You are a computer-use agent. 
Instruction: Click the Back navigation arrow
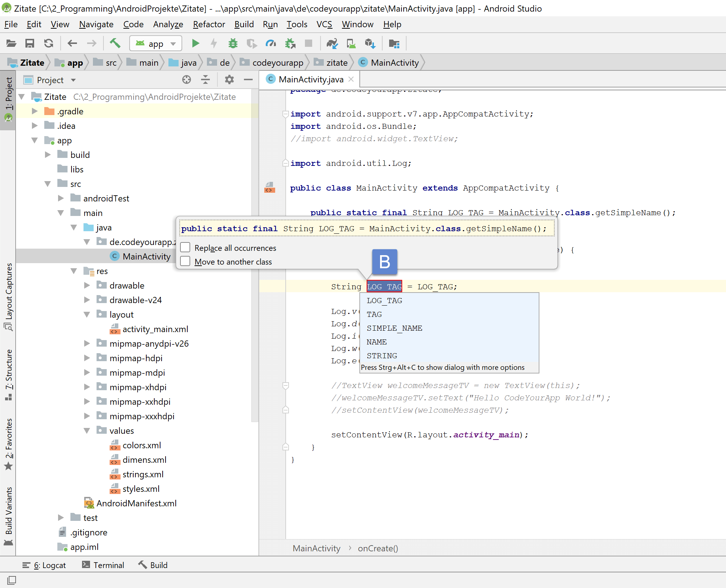tap(72, 44)
